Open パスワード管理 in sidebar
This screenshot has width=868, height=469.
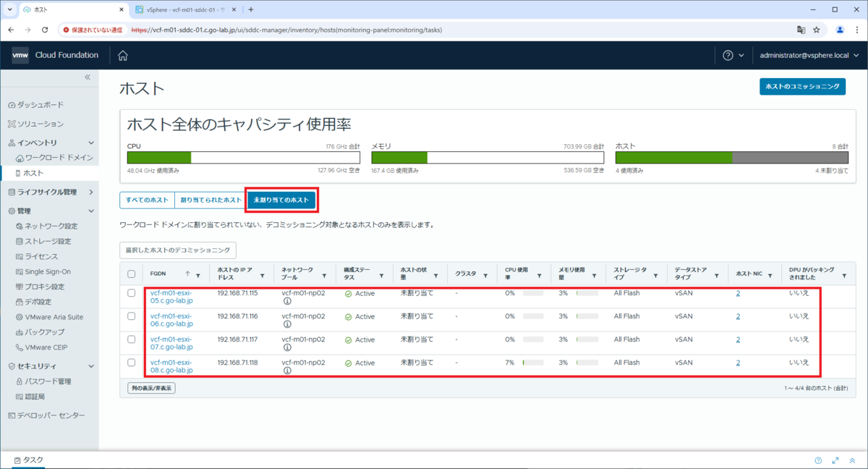48,381
